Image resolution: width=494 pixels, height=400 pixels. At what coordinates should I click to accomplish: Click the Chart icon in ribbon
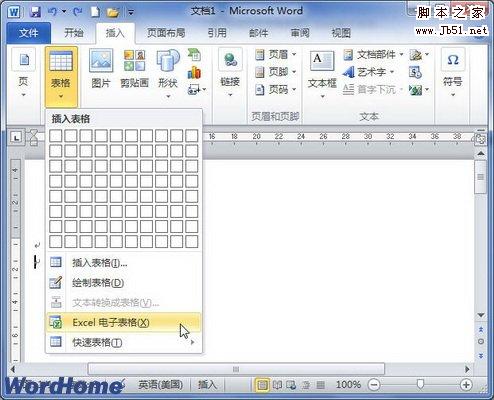[194, 72]
